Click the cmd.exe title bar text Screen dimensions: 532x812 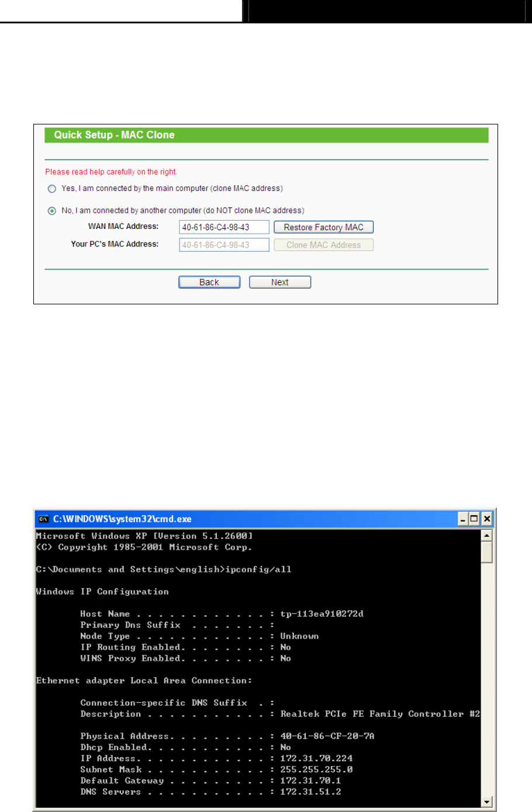[x=122, y=519]
